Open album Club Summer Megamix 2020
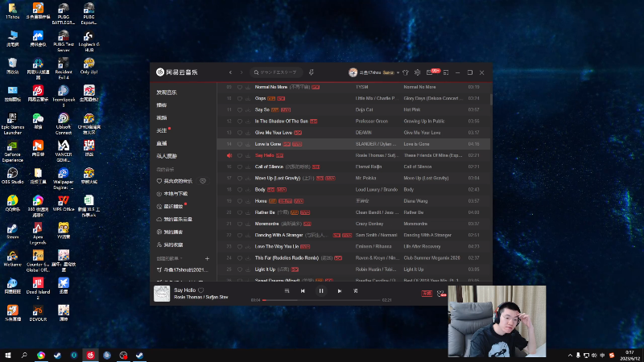The image size is (644, 362). click(x=431, y=258)
